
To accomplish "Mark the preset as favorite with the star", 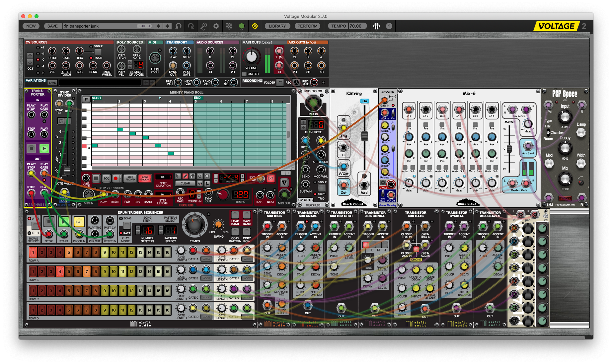I will click(66, 26).
